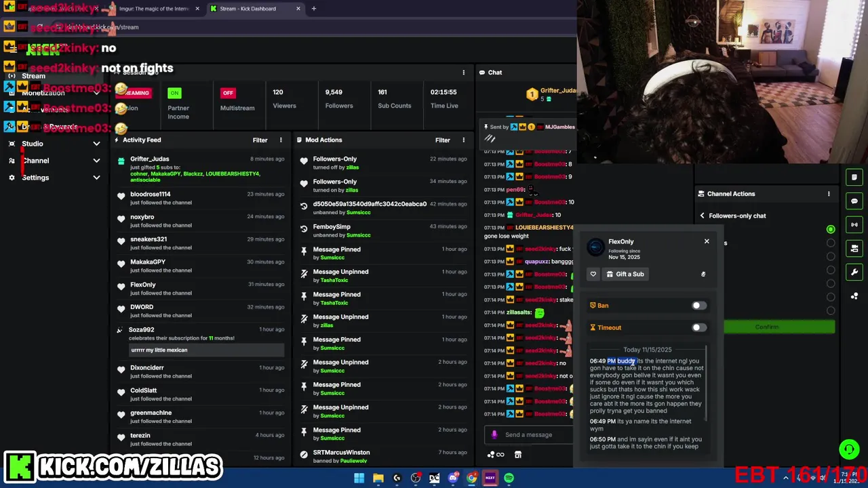Viewport: 868px width, 488px height.
Task: Click the zillasalts chat message
Action: point(529,312)
